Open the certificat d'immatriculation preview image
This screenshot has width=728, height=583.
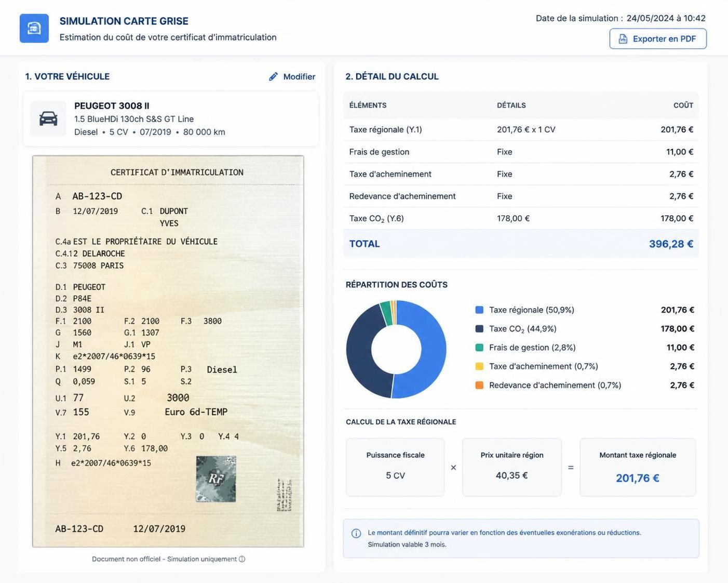tap(168, 351)
